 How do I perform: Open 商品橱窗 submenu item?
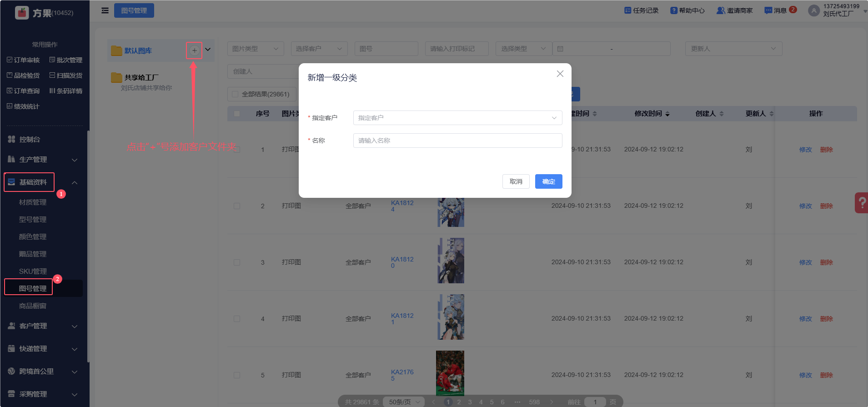[33, 306]
